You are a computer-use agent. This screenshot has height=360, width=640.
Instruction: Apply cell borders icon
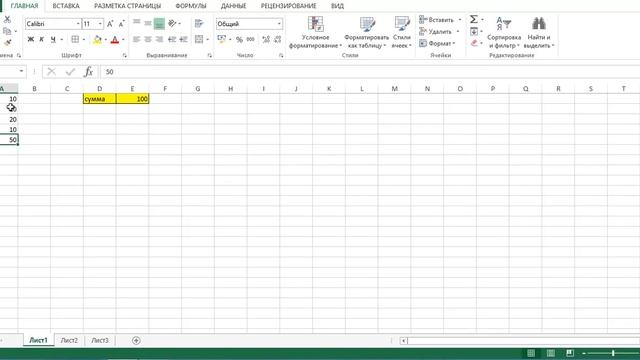click(x=75, y=40)
